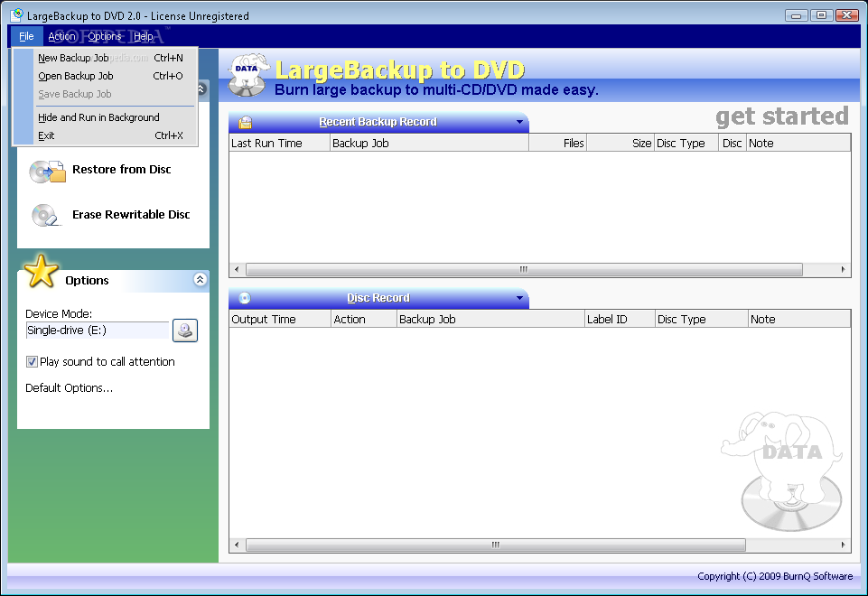This screenshot has width=868, height=596.
Task: Sort by Files column header
Action: (x=557, y=144)
